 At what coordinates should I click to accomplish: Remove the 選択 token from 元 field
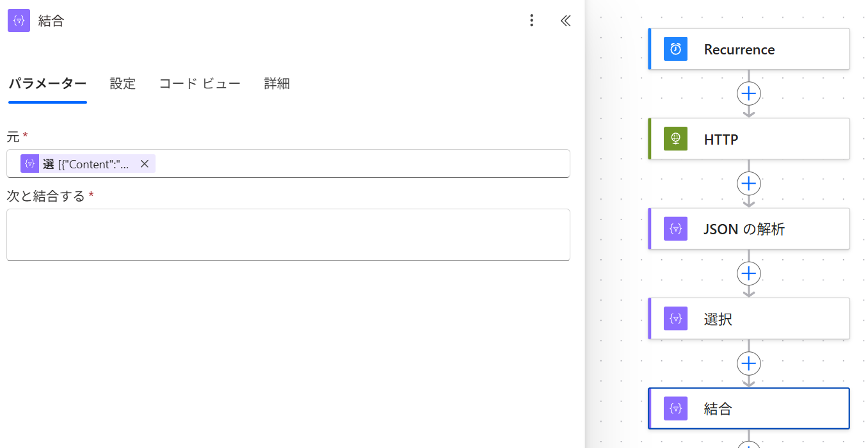[x=145, y=164]
